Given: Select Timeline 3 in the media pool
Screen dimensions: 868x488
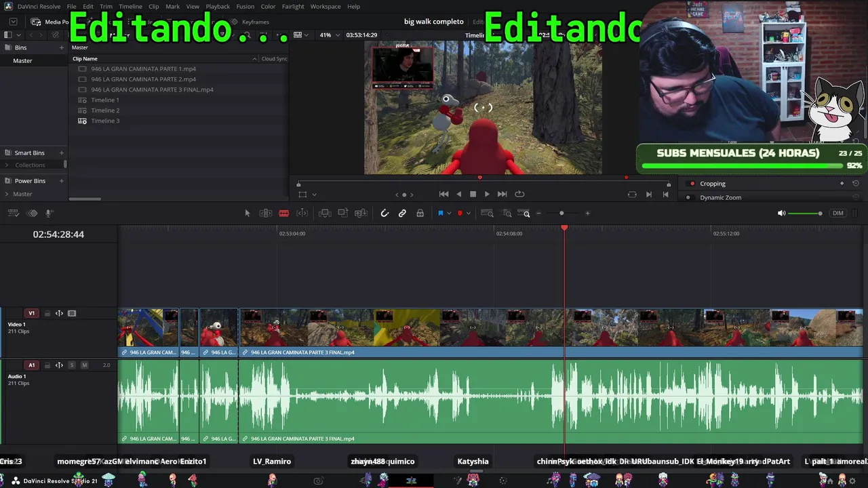Looking at the screenshot, I should (x=105, y=121).
